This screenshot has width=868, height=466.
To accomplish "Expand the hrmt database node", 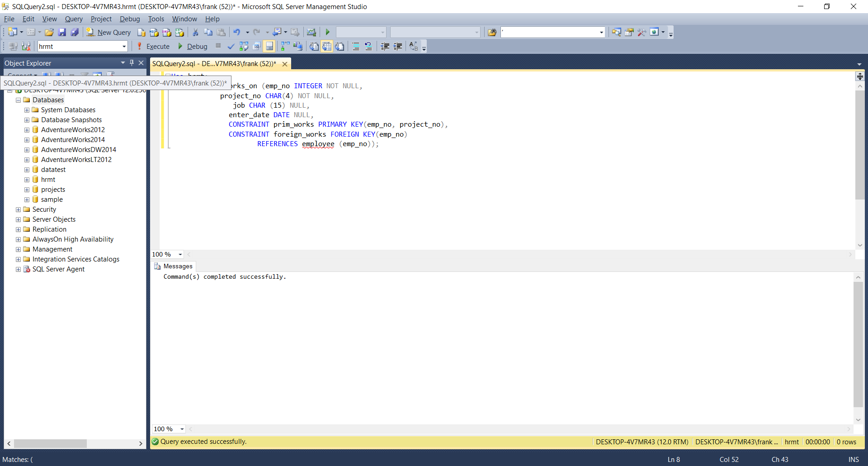I will coord(27,180).
